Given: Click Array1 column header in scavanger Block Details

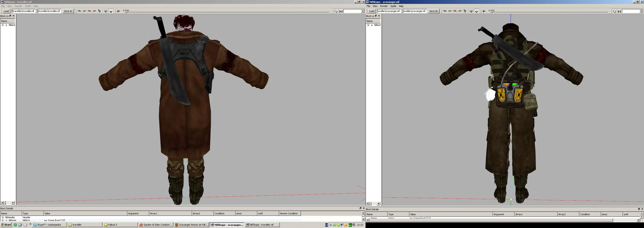Looking at the screenshot, I should click(x=536, y=214).
